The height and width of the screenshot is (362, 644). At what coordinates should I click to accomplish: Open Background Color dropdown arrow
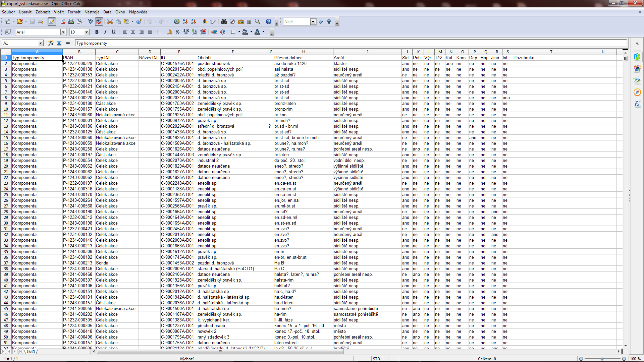251,32
